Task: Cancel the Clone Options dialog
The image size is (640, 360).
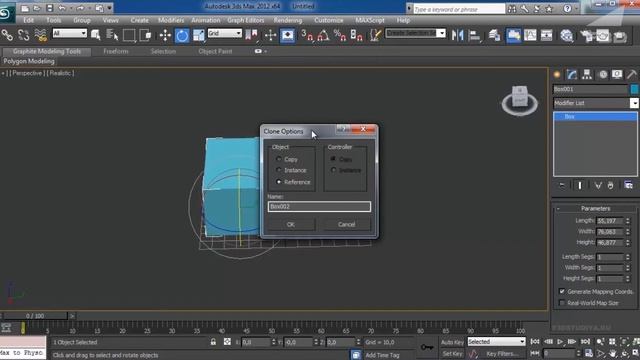Action: pyautogui.click(x=347, y=224)
